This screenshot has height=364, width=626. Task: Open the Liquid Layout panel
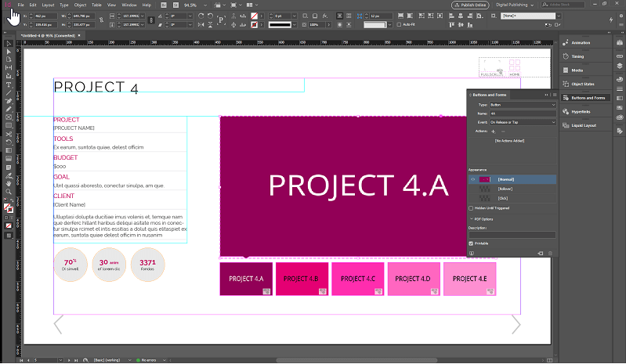584,125
